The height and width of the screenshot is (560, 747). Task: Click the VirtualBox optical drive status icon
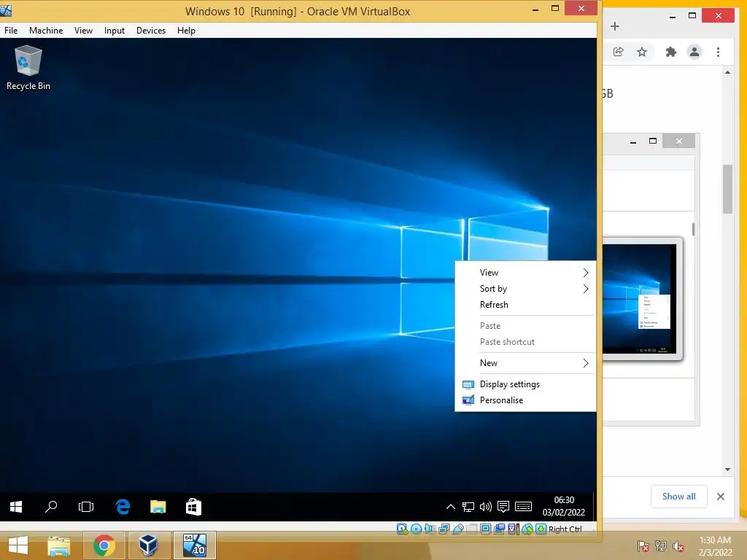416,529
